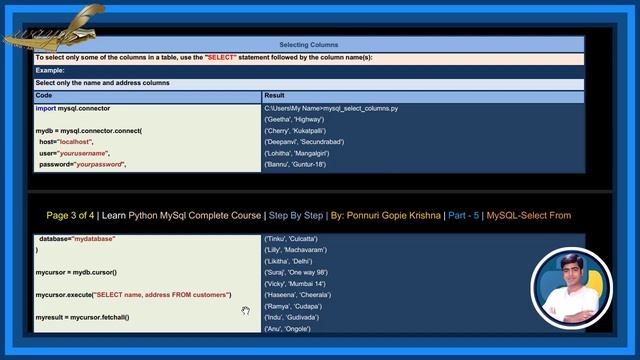640x360 pixels.
Task: Click 'MySQL-Select From' banner text
Action: (x=529, y=216)
